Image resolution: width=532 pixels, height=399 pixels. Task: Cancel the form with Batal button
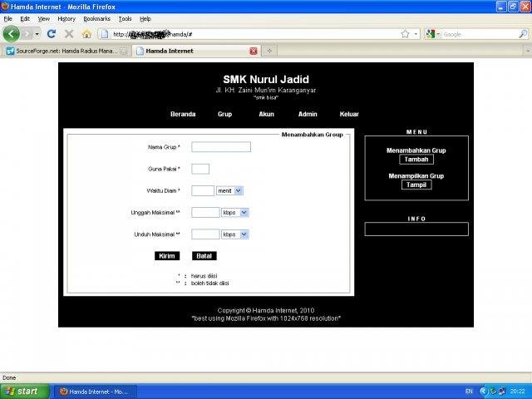(204, 256)
